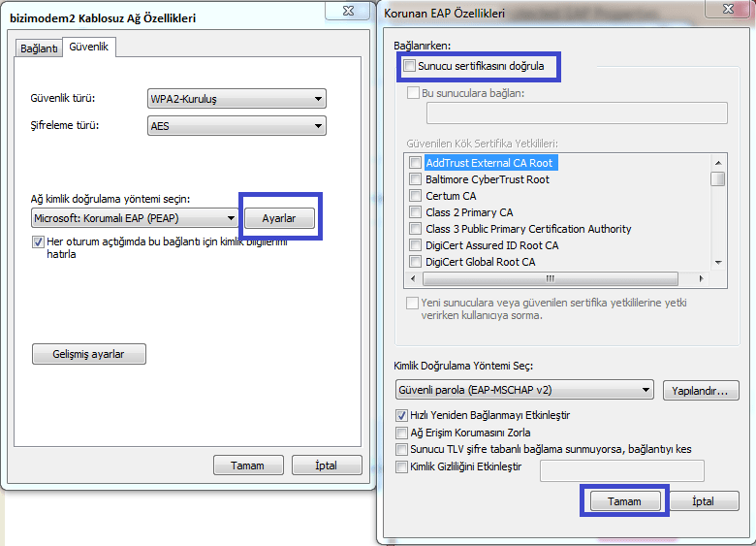Check AddTrust External CA Root checkbox
This screenshot has width=756, height=546.
415,163
